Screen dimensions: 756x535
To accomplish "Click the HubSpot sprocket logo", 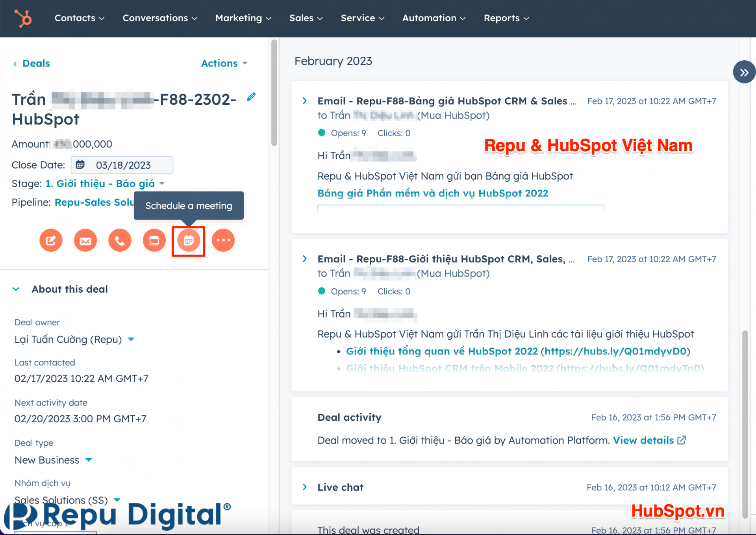I will [x=23, y=19].
